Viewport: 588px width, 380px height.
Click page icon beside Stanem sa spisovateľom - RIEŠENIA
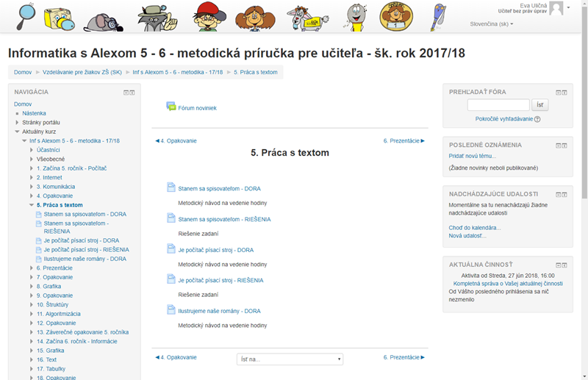pyautogui.click(x=171, y=218)
